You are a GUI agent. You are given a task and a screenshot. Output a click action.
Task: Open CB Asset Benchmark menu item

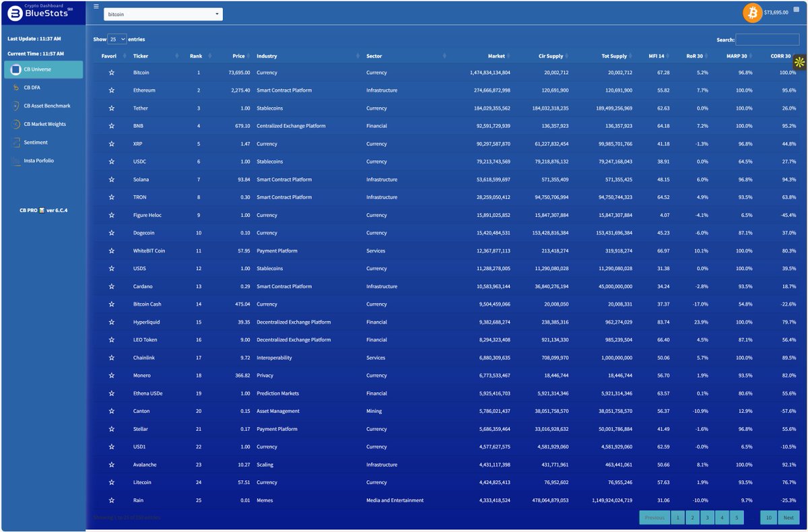pos(44,106)
